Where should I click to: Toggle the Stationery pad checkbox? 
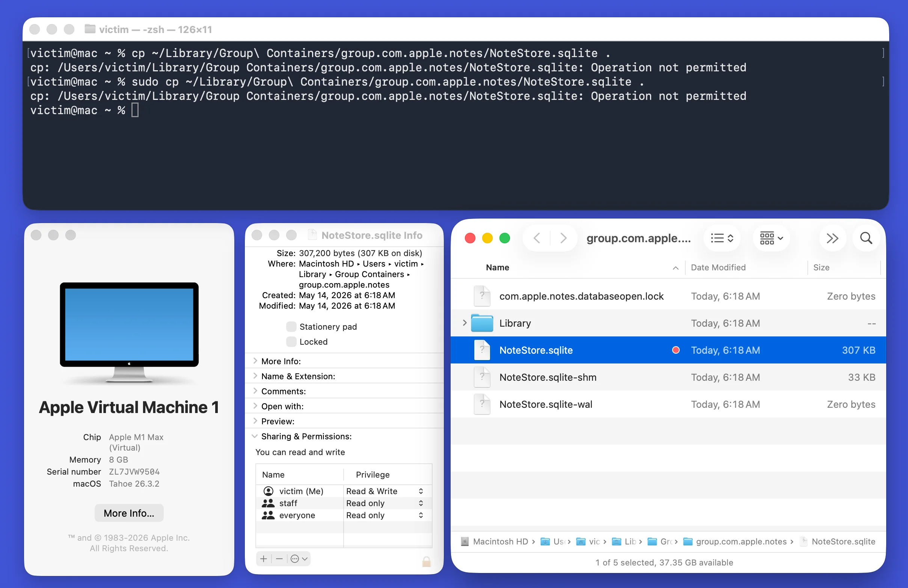(291, 327)
